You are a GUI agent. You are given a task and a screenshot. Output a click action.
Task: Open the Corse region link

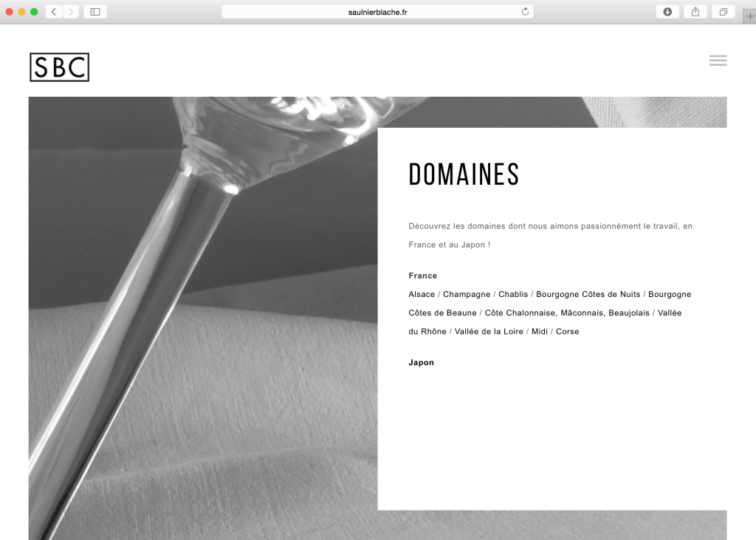pyautogui.click(x=568, y=331)
